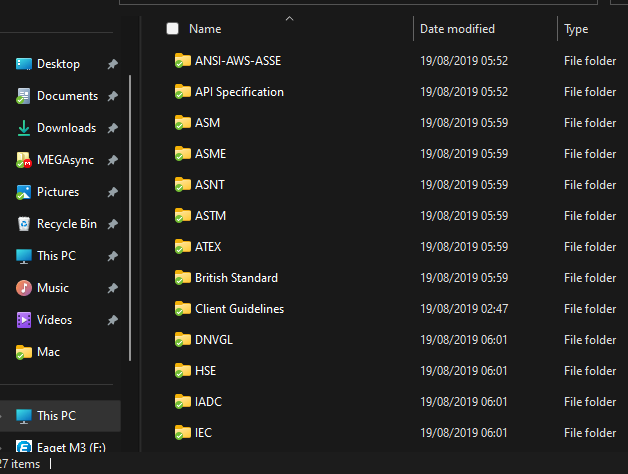Open pinned This PC in Quick access
This screenshot has height=474, width=628.
pos(56,256)
